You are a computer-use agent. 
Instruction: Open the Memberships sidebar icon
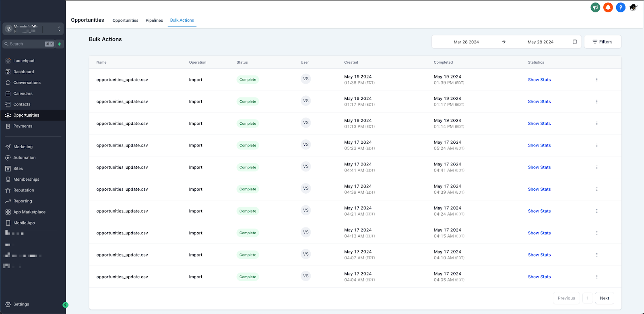8,179
